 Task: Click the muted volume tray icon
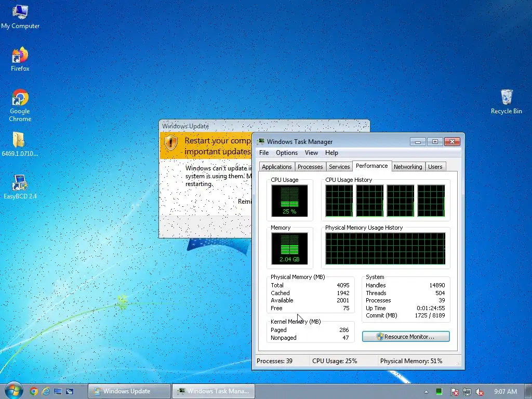tap(480, 392)
